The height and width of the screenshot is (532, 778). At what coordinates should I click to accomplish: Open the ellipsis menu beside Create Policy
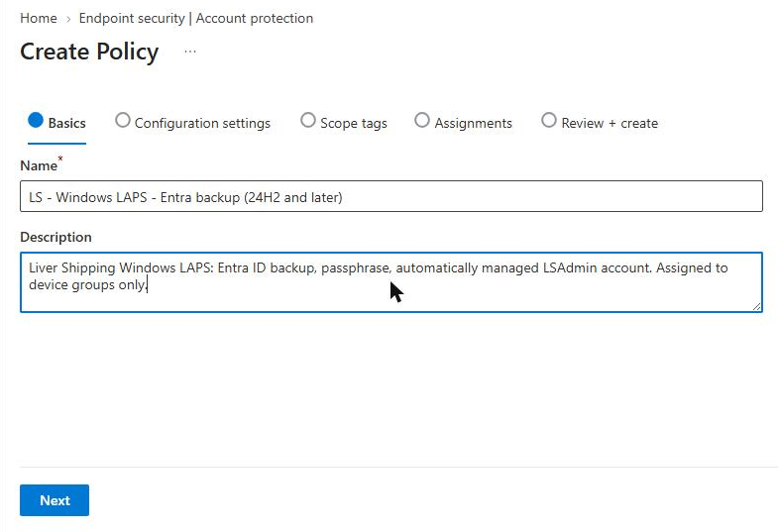190,52
